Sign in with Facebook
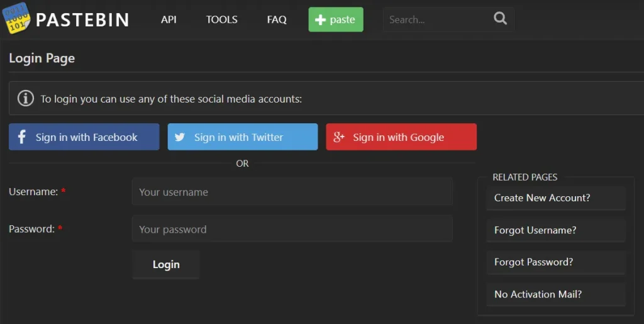 pyautogui.click(x=84, y=137)
